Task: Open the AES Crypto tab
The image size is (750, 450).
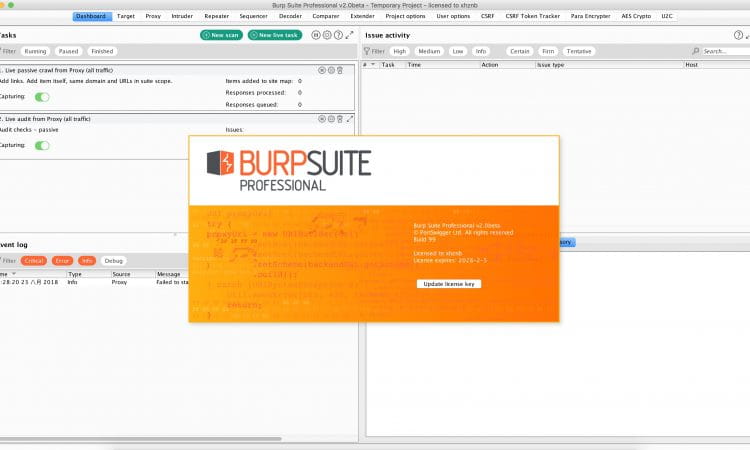Action: (636, 16)
